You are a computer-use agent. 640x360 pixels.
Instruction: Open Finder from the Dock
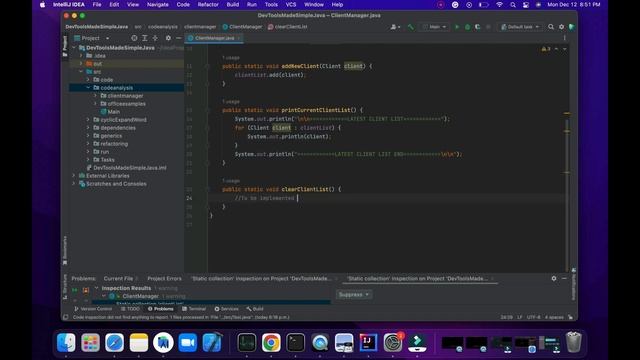[66, 342]
